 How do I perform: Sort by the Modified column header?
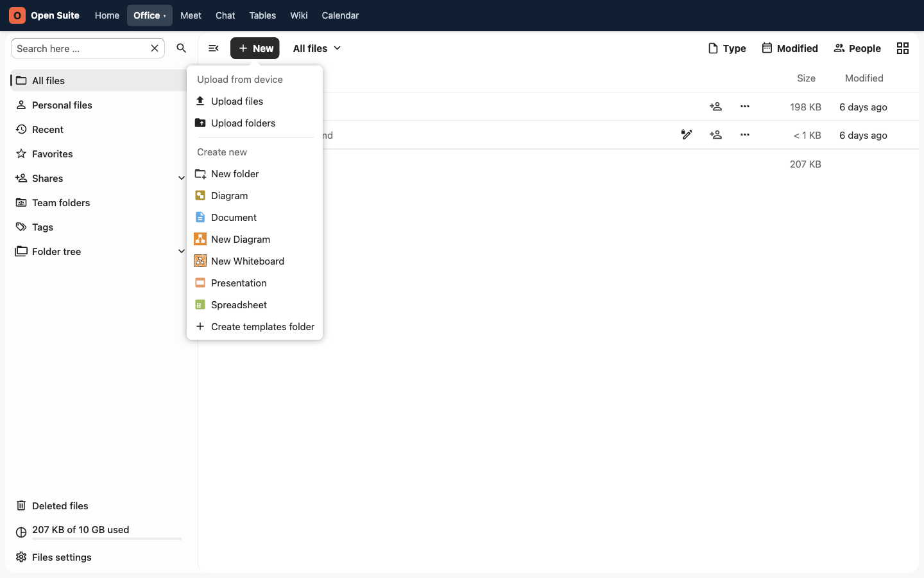pos(864,78)
